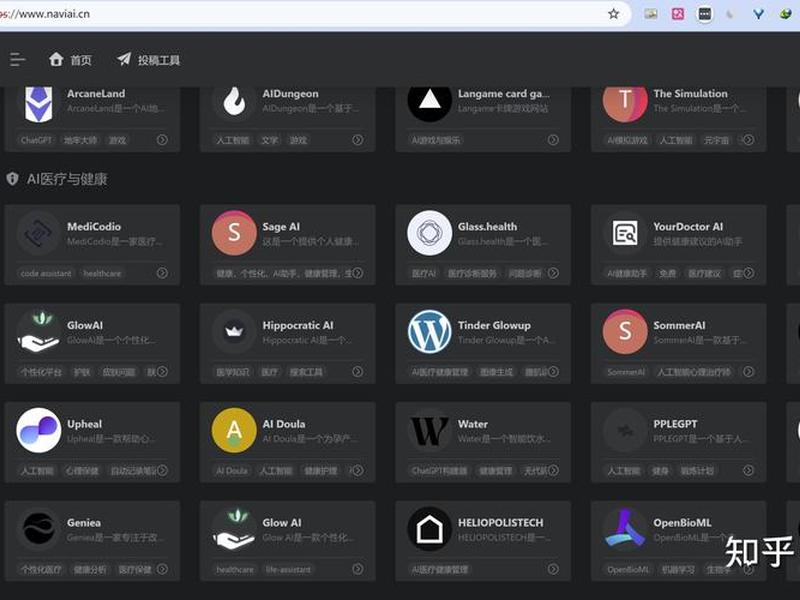Open the Geniea wave logo

tap(39, 529)
